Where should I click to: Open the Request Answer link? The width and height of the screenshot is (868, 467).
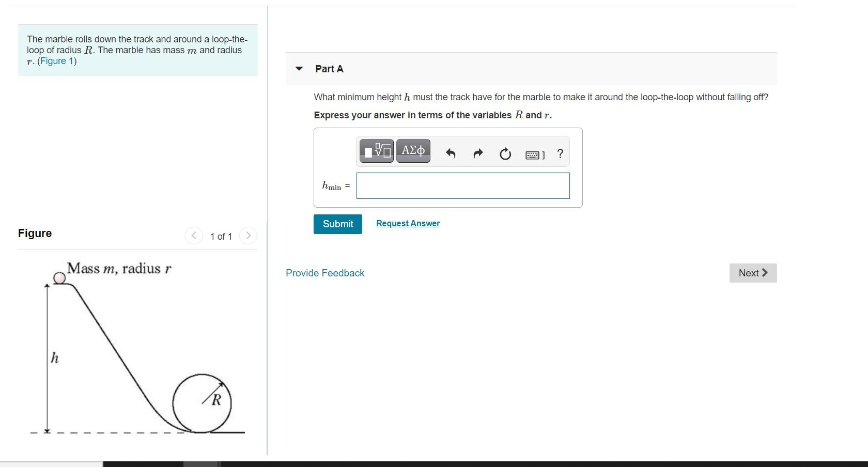point(407,223)
